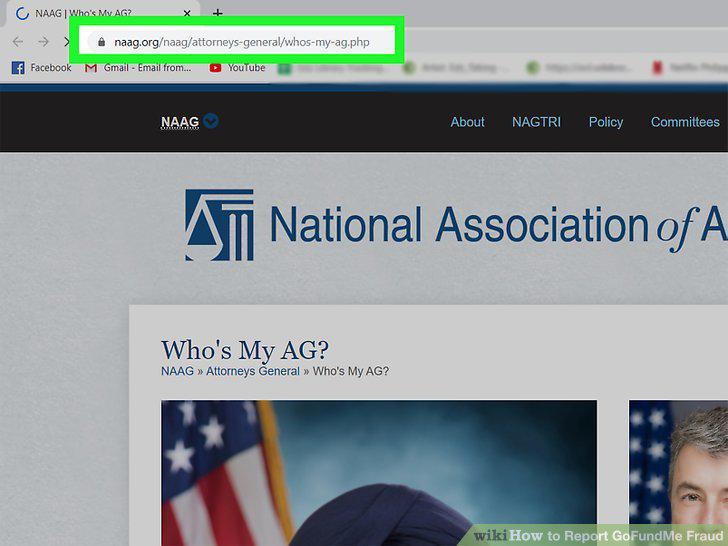The width and height of the screenshot is (728, 546).
Task: Click the lock icon in address bar
Action: [101, 42]
